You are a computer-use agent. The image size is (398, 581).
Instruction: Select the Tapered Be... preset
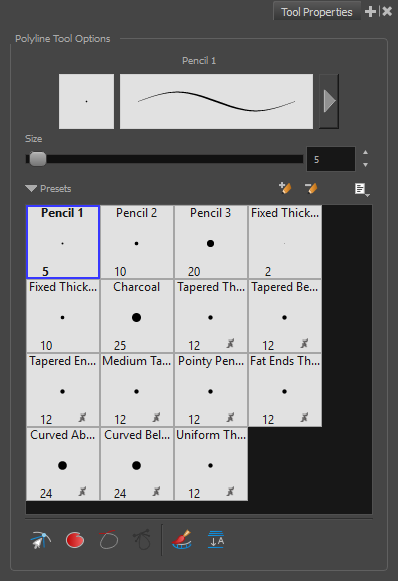click(285, 316)
